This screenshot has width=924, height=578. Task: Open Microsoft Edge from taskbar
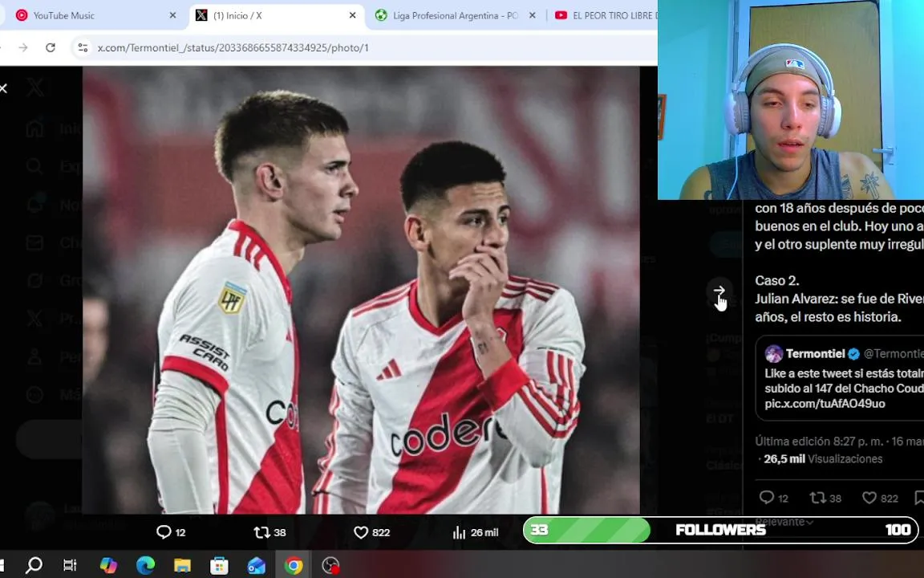point(145,565)
